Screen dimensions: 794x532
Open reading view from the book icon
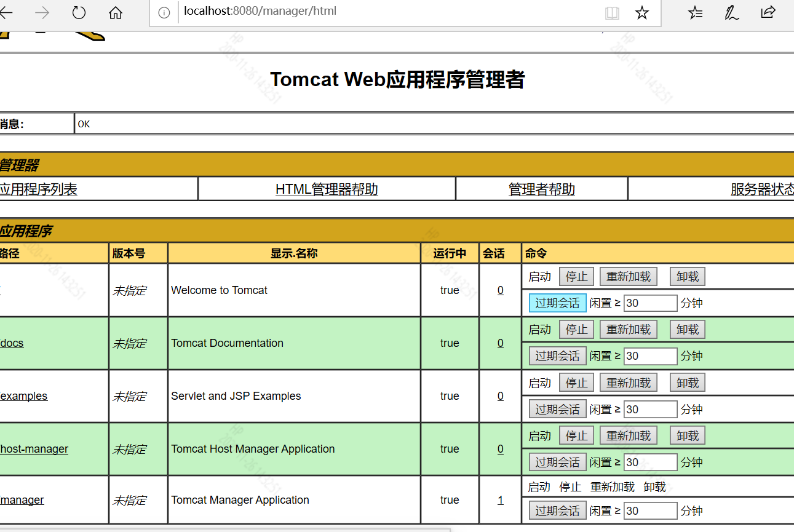click(x=612, y=13)
